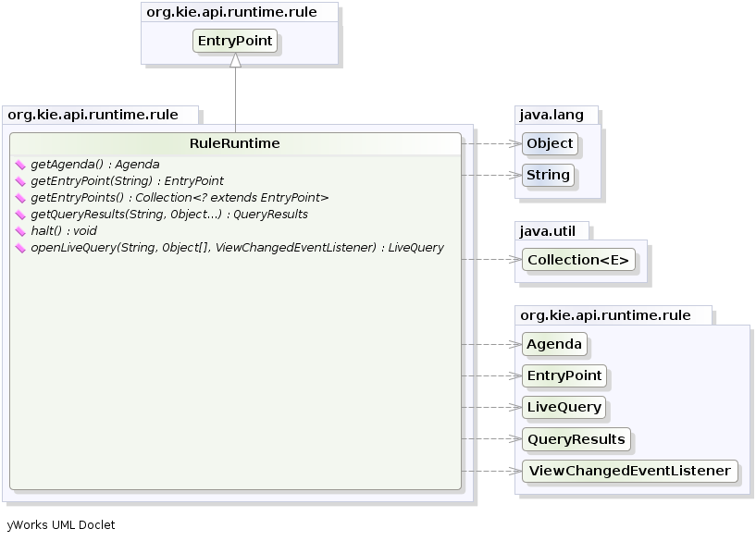This screenshot has height=541, width=756.
Task: Open the Object class node
Action: [550, 143]
